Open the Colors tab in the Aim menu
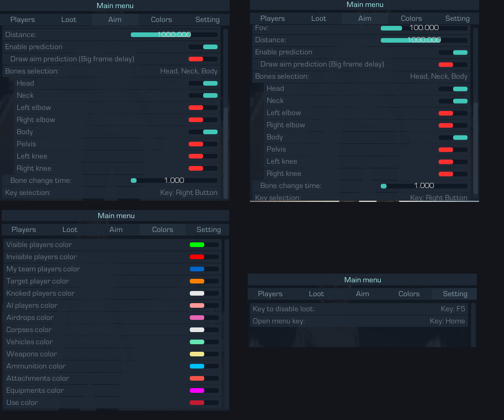 pyautogui.click(x=161, y=19)
